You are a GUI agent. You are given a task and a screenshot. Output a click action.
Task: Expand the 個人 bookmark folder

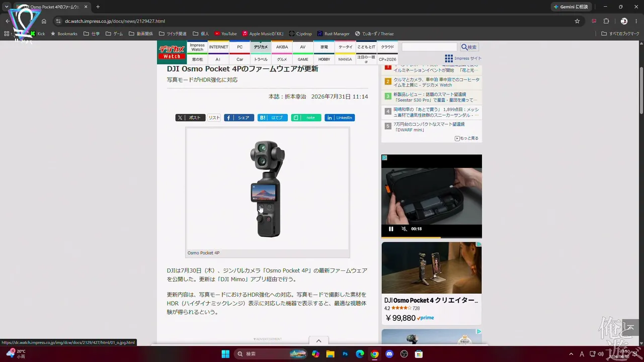coord(200,34)
